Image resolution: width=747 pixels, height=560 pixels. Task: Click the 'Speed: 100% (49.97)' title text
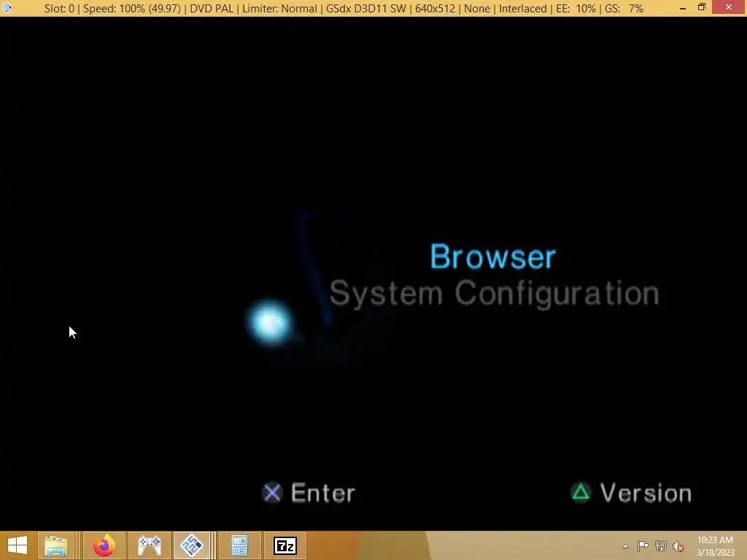[x=132, y=9]
